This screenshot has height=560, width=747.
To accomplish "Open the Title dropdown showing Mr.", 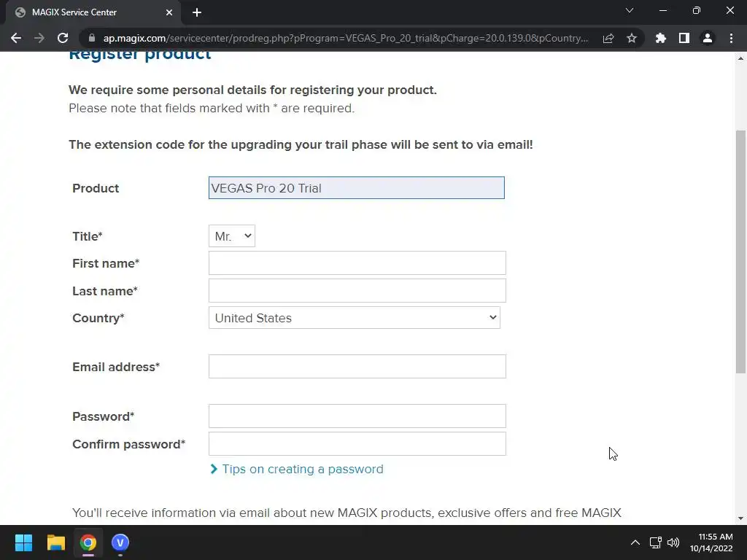I will tap(232, 236).
